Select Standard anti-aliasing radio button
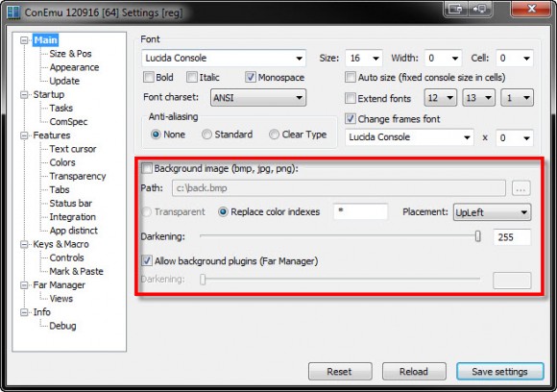The height and width of the screenshot is (392, 557). click(x=206, y=135)
